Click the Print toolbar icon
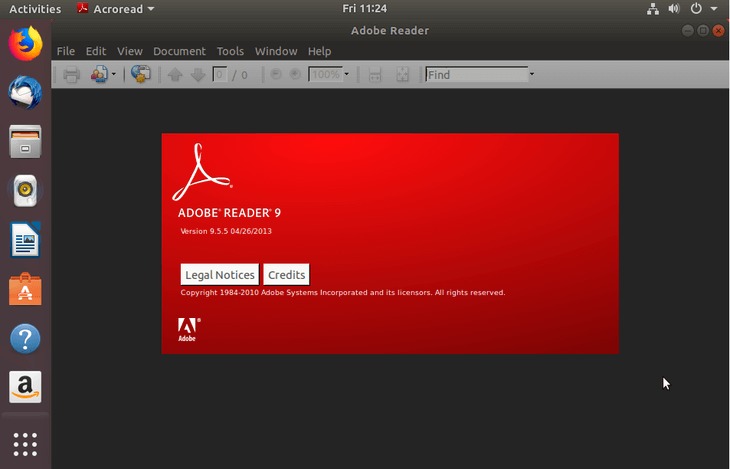This screenshot has height=469, width=730. (x=71, y=75)
